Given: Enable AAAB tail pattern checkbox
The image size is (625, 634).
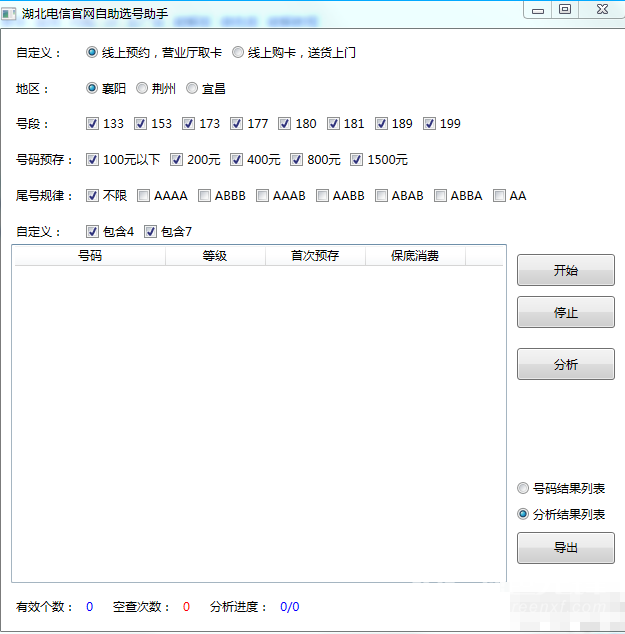Looking at the screenshot, I should click(x=262, y=196).
